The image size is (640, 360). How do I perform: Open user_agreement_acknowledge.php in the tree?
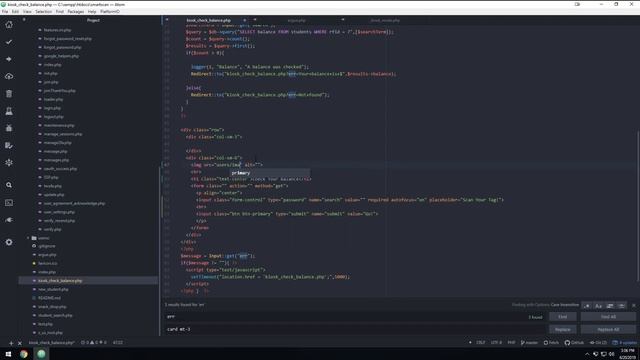click(x=74, y=203)
